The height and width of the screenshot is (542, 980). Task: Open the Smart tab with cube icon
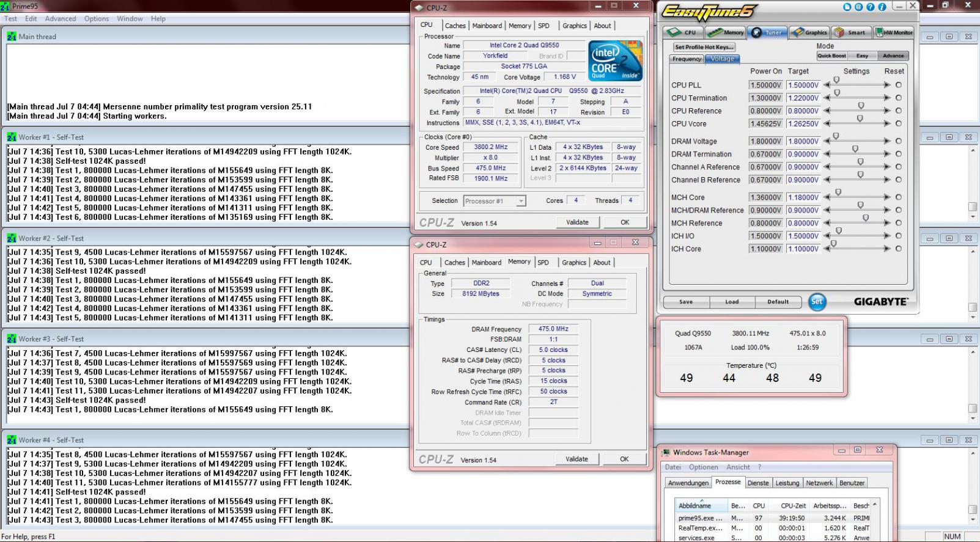851,32
